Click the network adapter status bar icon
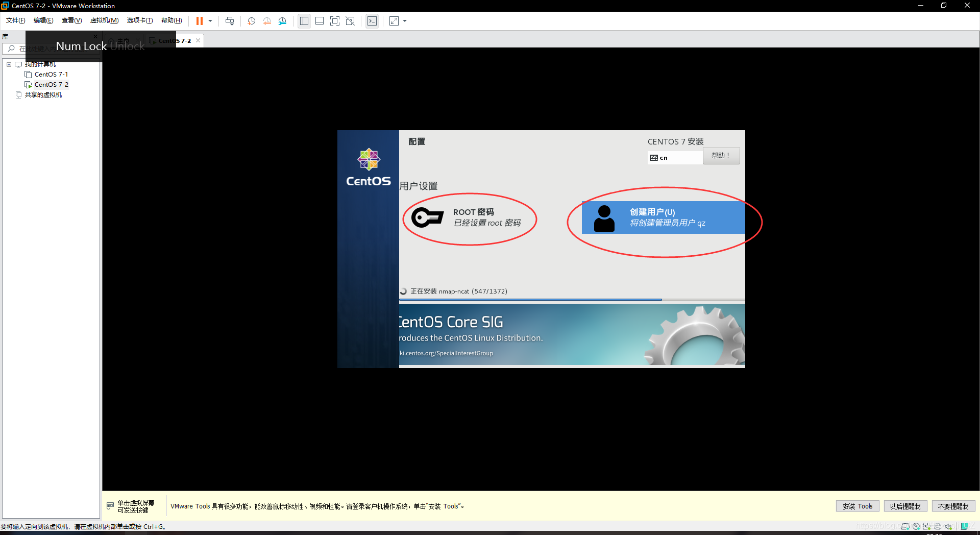980x535 pixels. [x=927, y=526]
